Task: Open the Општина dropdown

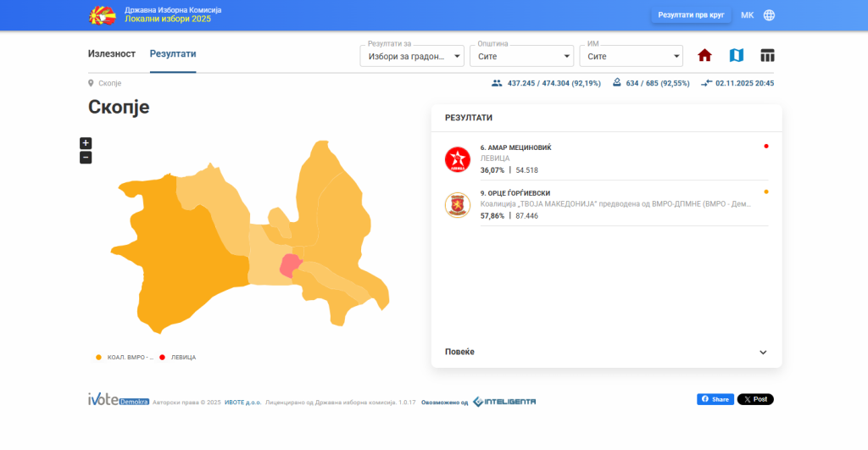Action: coord(521,57)
